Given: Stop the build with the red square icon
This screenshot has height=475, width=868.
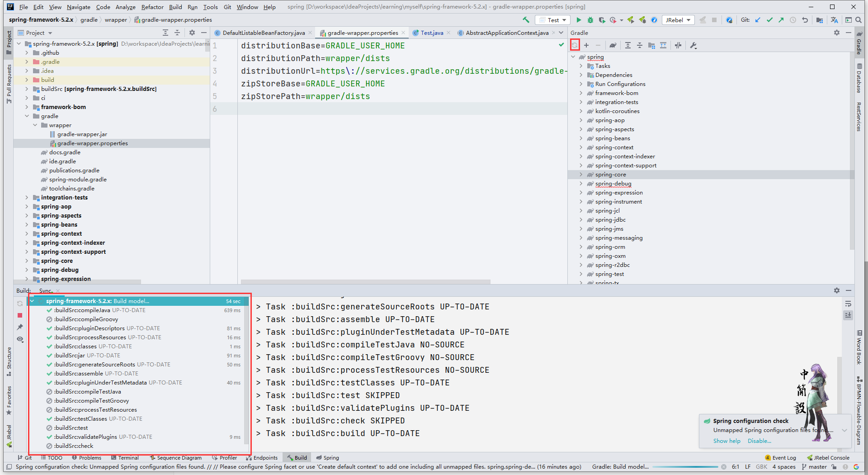Looking at the screenshot, I should (20, 315).
